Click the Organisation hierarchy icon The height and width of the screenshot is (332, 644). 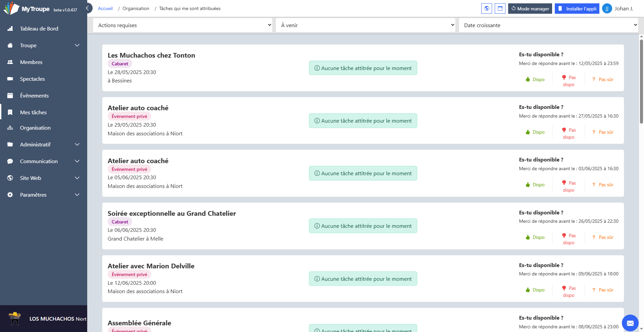pos(10,128)
